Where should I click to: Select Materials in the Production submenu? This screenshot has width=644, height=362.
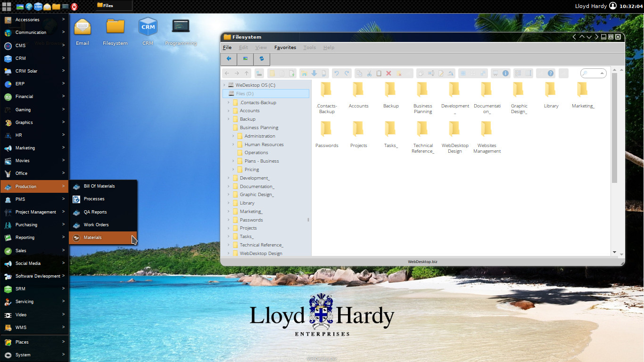pos(103,238)
